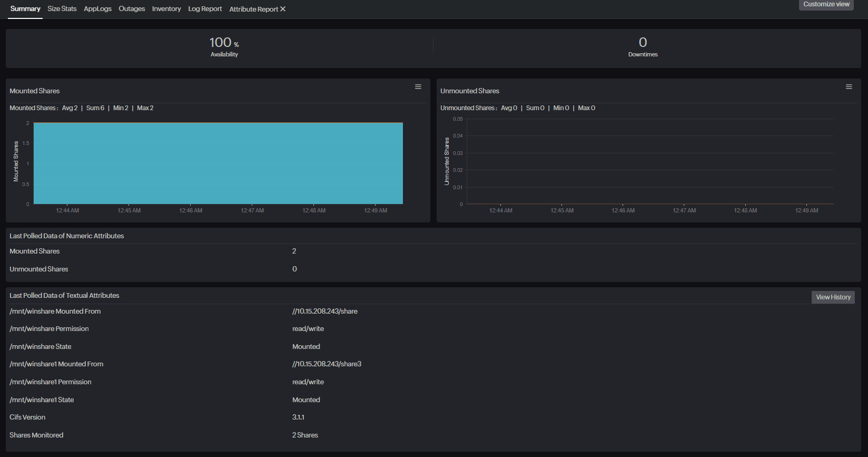This screenshot has width=868, height=457.
Task: Open the Inventory tab
Action: click(166, 9)
